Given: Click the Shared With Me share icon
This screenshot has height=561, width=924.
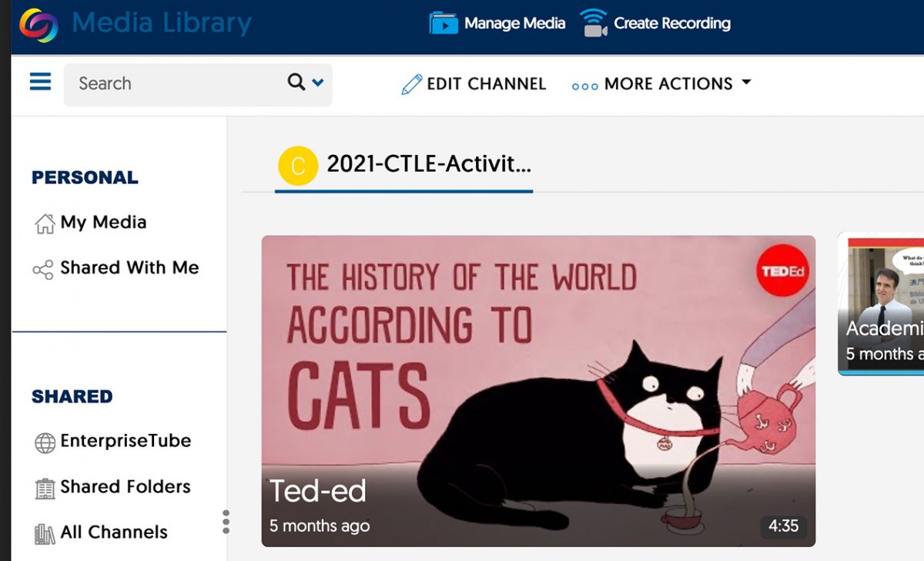Looking at the screenshot, I should pos(45,267).
